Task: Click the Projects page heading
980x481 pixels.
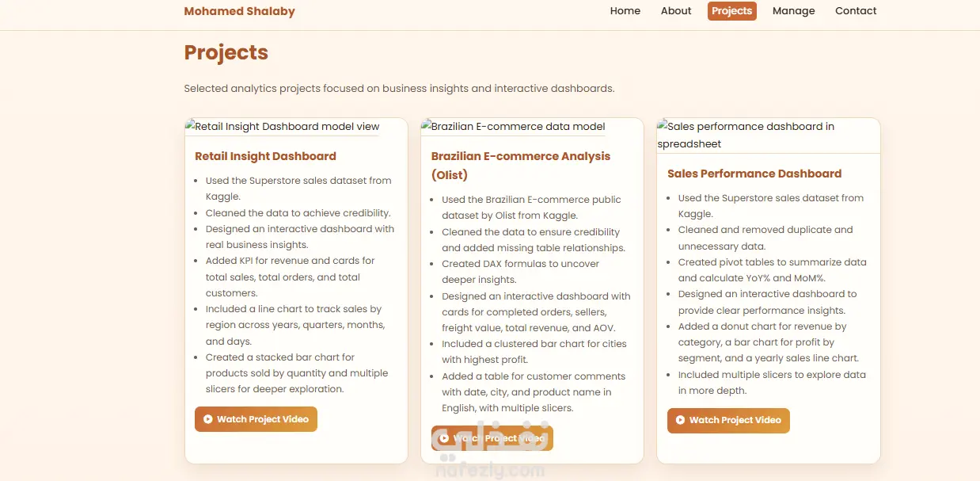Action: pyautogui.click(x=226, y=52)
